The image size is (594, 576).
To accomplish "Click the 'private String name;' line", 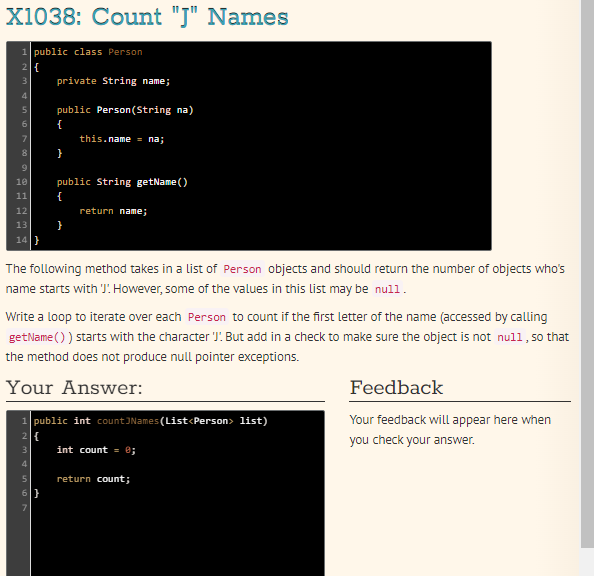I will click(x=113, y=81).
